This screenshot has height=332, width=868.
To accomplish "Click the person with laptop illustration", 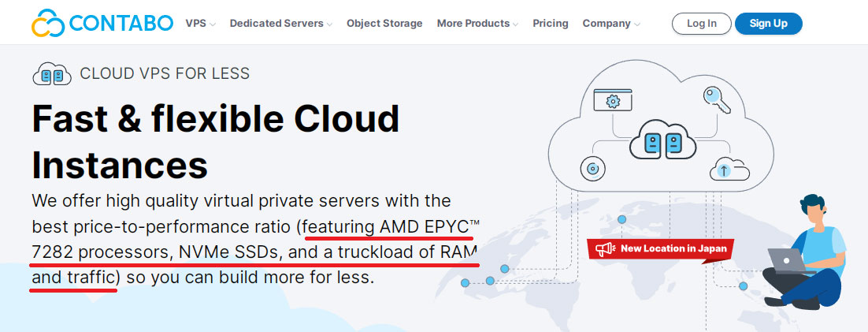I will click(x=805, y=252).
